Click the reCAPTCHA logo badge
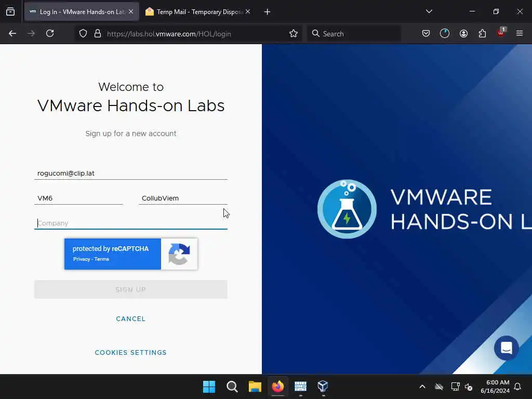Viewport: 532px width, 399px height. point(179,254)
